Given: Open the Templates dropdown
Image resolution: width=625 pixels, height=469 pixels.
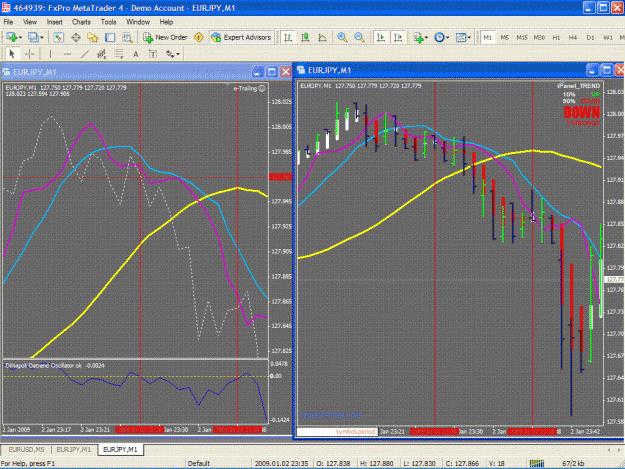Looking at the screenshot, I should pyautogui.click(x=463, y=37).
